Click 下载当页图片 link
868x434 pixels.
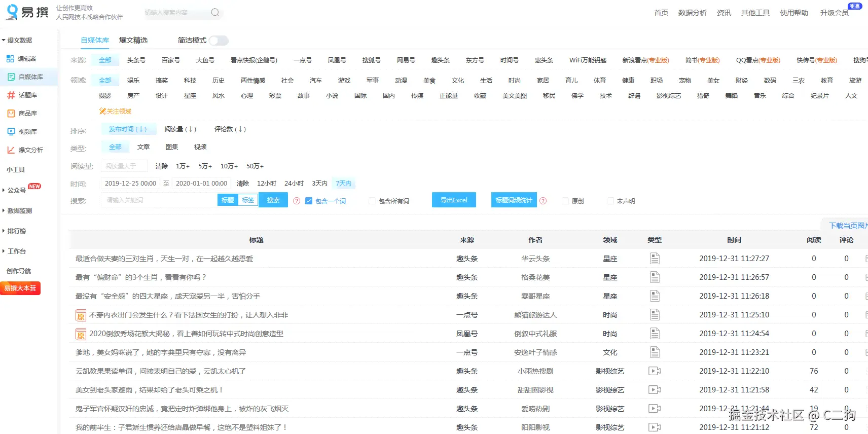point(848,226)
